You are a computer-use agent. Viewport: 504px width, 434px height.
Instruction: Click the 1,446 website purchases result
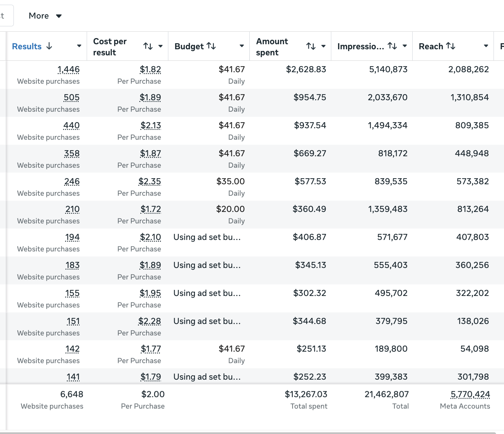[x=68, y=70]
